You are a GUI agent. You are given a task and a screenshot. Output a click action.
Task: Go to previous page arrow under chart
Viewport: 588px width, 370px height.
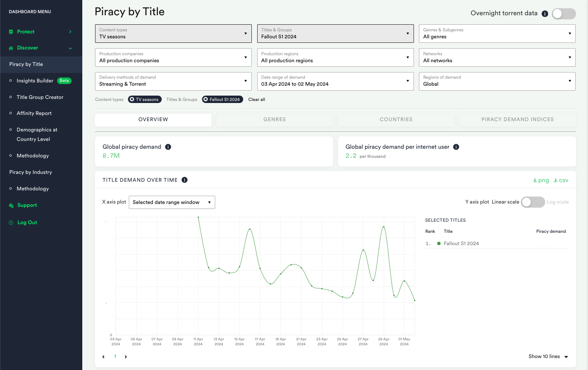coord(103,357)
